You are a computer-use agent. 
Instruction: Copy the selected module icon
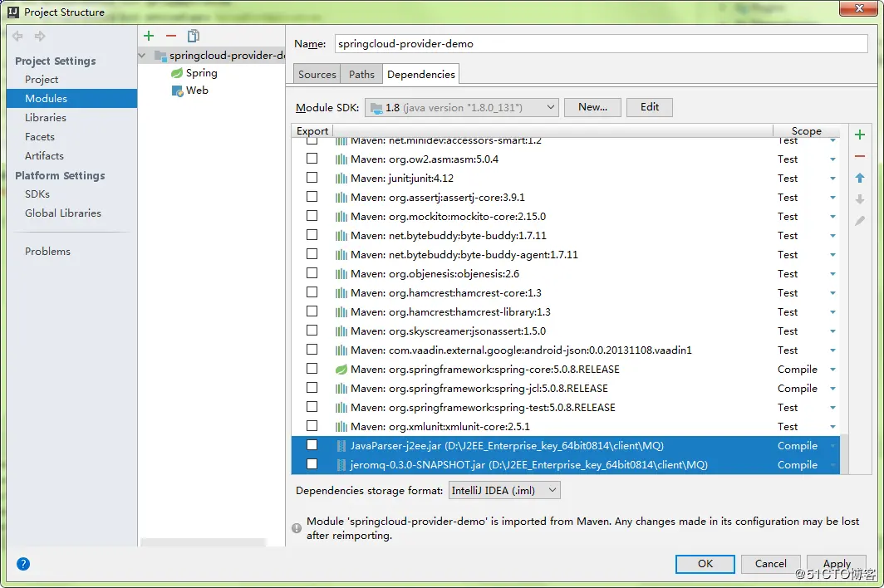click(x=194, y=36)
